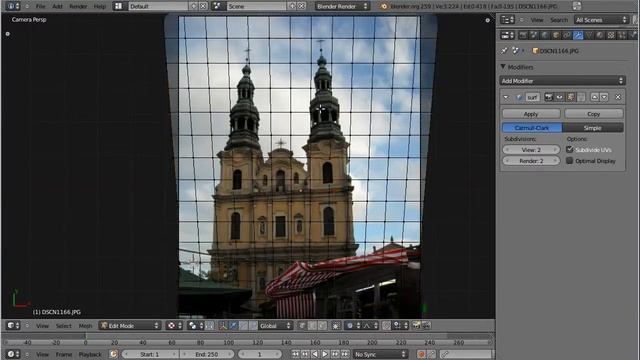Open the Edit Mode dropdown
This screenshot has width=640, height=360.
pos(129,326)
